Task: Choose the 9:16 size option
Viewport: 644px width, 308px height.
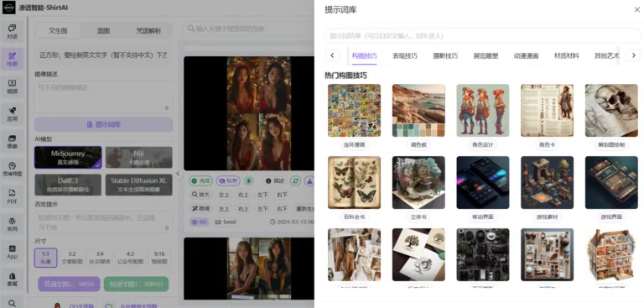Action: point(159,258)
